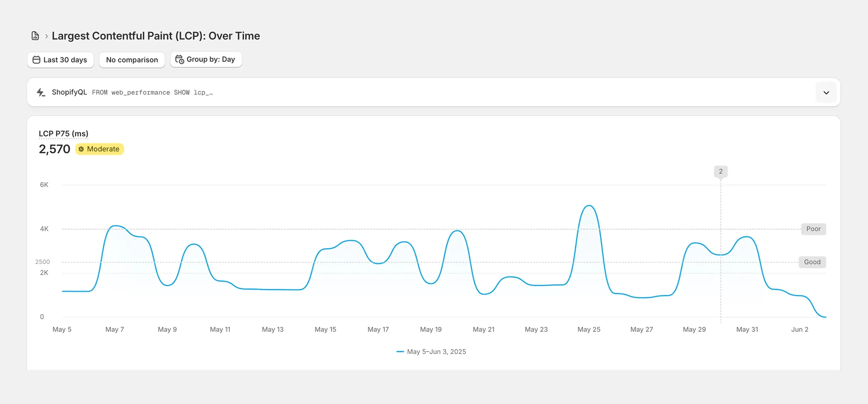This screenshot has width=868, height=404.
Task: Click the grouping icon on Group by: Day
Action: tap(179, 59)
